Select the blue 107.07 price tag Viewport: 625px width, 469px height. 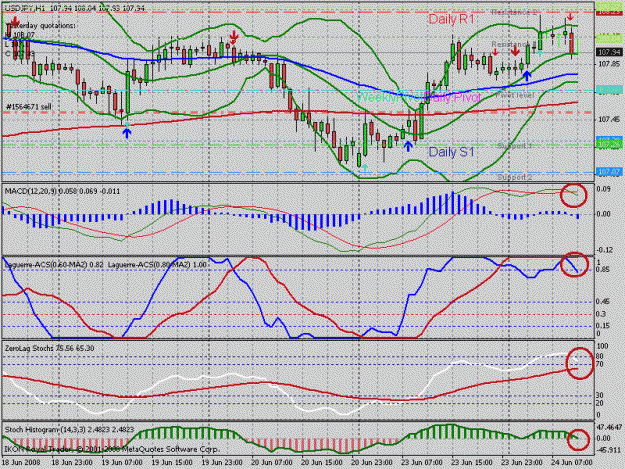(609, 172)
